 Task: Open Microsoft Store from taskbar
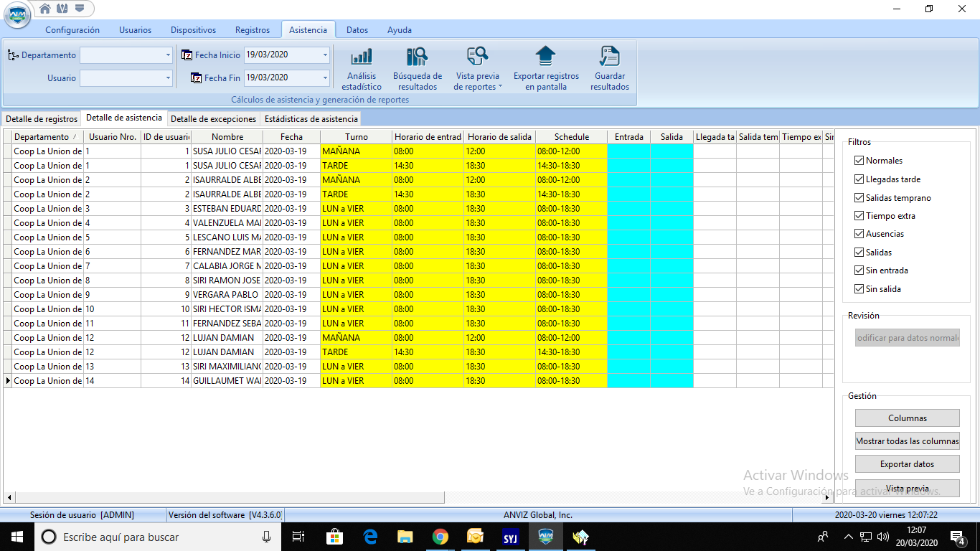[x=334, y=537]
